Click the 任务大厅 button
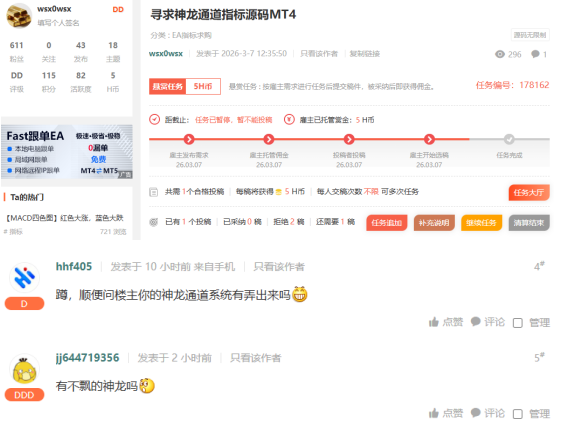The width and height of the screenshot is (567, 430). pyautogui.click(x=529, y=192)
